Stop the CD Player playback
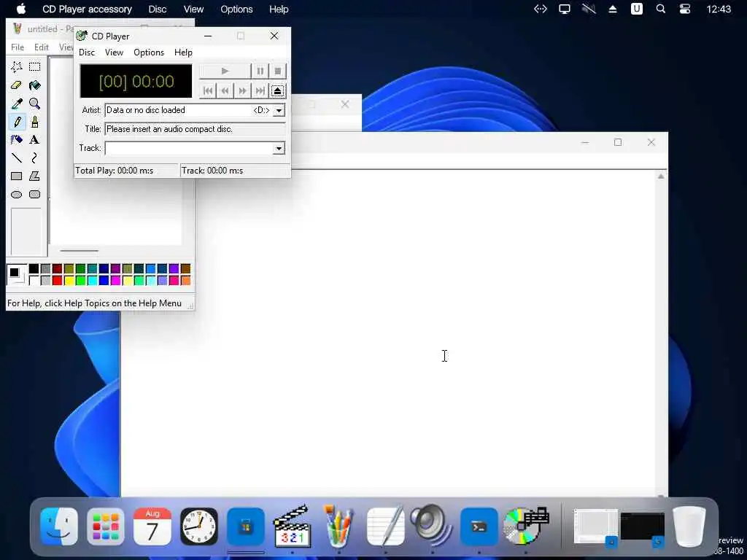Screen dimensions: 747x560 pos(278,71)
